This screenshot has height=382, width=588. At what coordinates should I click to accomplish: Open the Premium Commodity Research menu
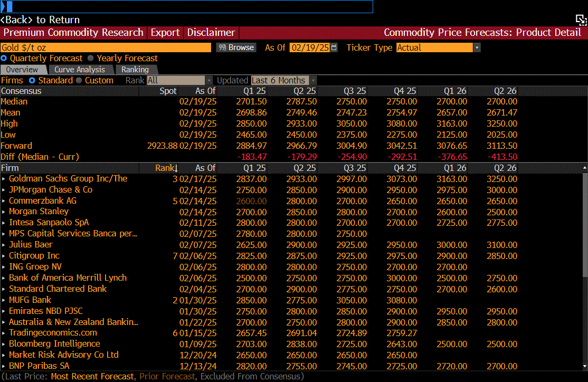tap(73, 33)
